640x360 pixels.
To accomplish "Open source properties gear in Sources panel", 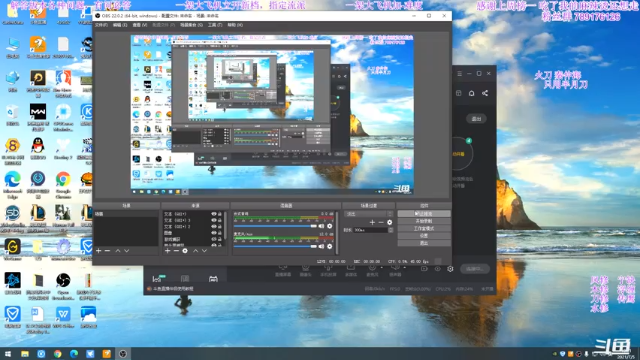I will (185, 251).
